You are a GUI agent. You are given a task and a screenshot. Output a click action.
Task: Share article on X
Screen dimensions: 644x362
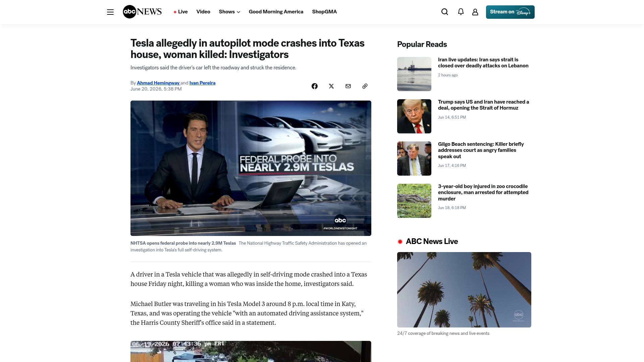pyautogui.click(x=331, y=86)
